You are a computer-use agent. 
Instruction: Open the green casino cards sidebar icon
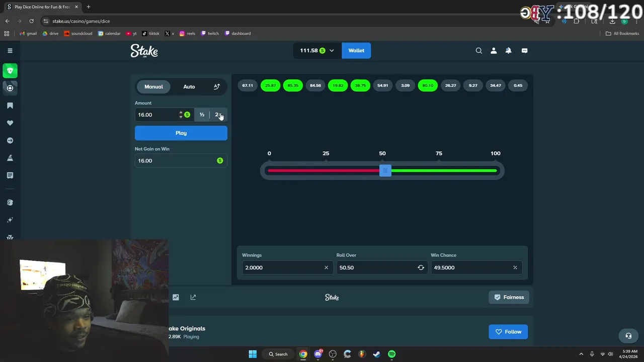point(10,71)
